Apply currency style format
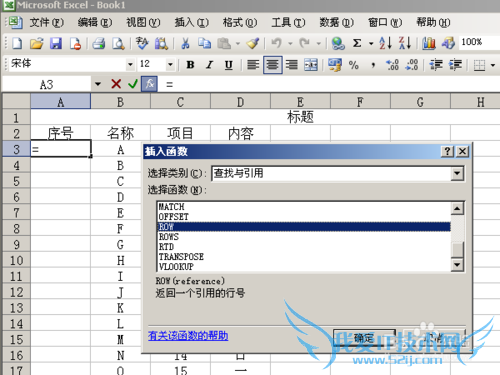 coord(334,65)
